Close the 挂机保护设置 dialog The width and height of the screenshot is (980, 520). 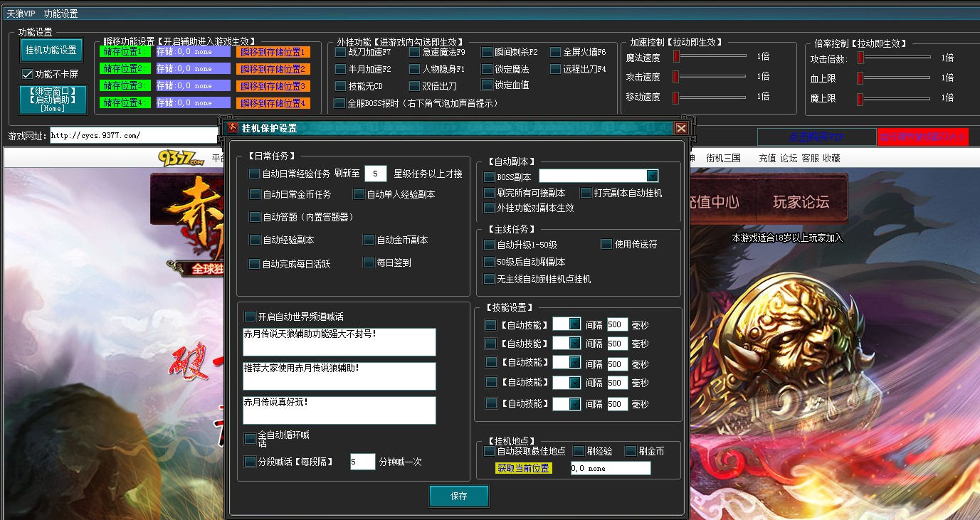coord(681,128)
